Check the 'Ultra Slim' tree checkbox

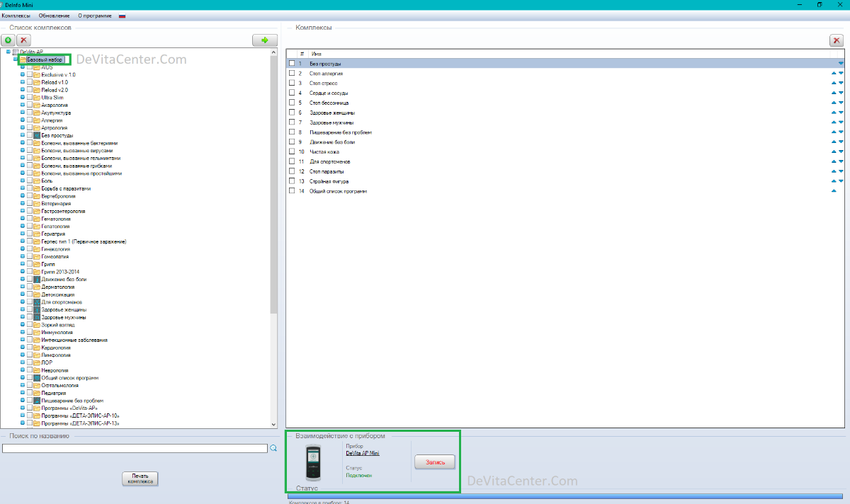29,98
